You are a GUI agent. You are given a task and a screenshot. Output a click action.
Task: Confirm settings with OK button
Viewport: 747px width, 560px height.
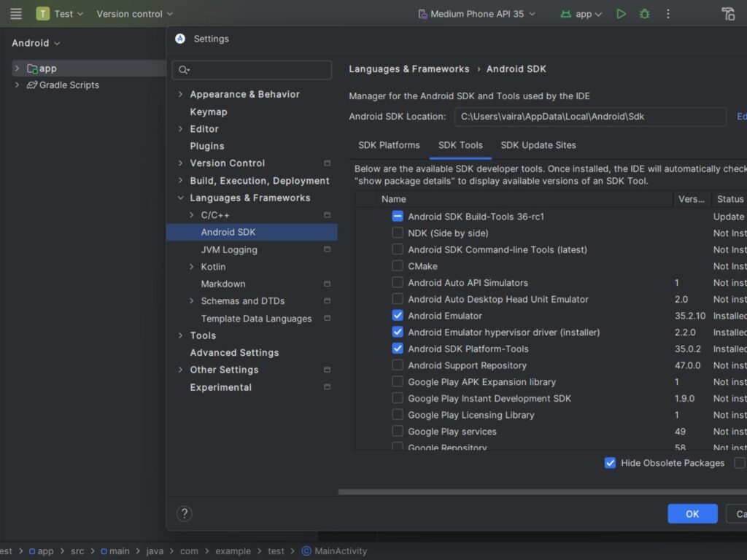[692, 514]
